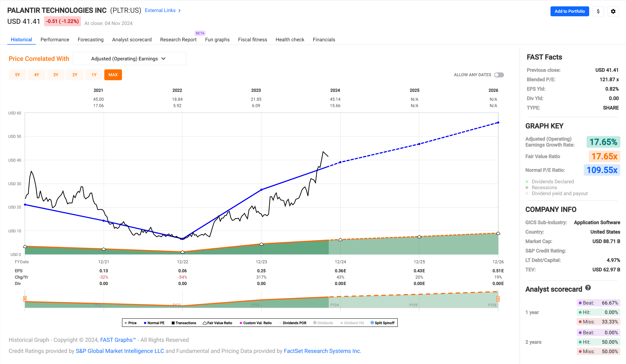Open the S&P Global Market Intelligence LLC link
The width and height of the screenshot is (626, 364).
(x=120, y=351)
